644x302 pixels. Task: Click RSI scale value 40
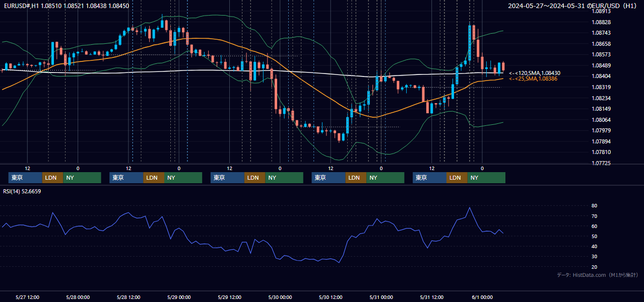595,246
